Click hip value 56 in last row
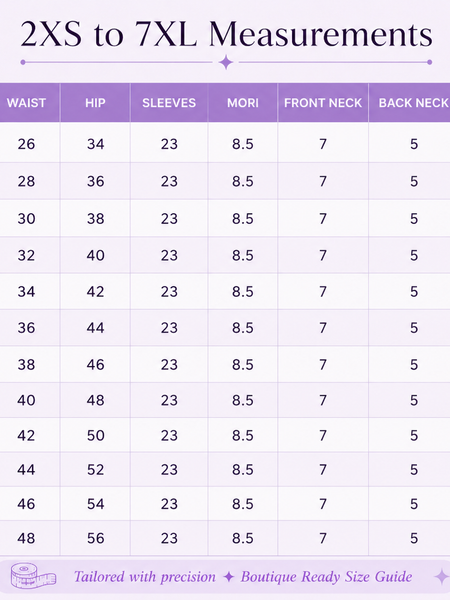The height and width of the screenshot is (600, 450). (96, 538)
